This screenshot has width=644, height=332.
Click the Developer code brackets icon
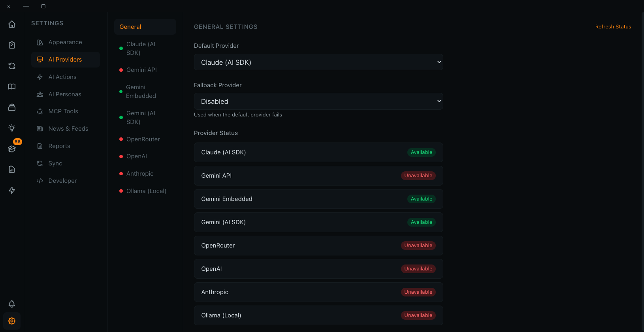(x=40, y=181)
